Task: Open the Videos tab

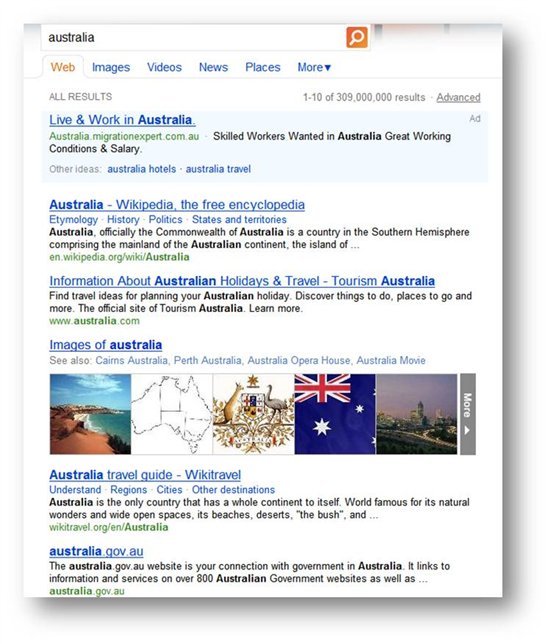Action: tap(164, 67)
